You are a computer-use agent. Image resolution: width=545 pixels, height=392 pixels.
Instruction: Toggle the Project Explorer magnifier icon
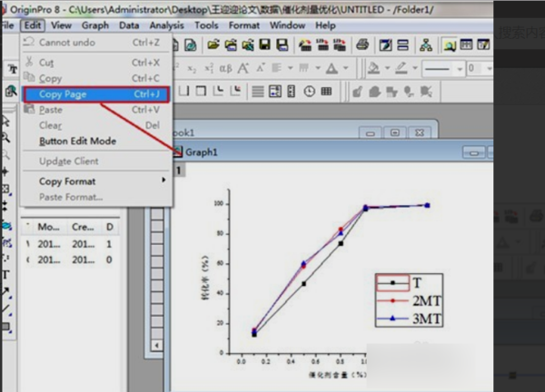point(449,44)
